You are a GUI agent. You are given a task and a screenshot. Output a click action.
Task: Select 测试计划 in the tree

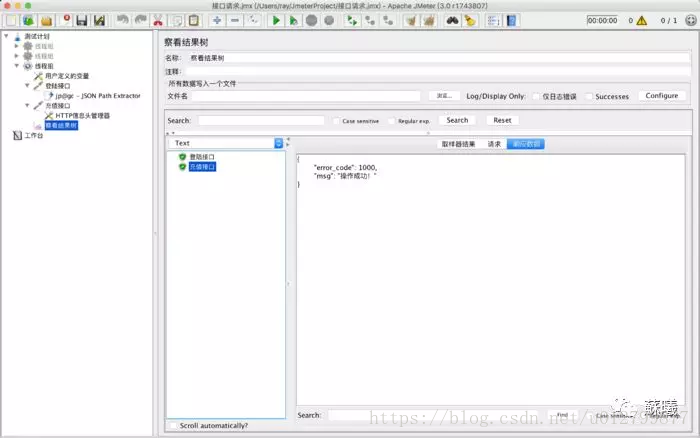(x=37, y=36)
